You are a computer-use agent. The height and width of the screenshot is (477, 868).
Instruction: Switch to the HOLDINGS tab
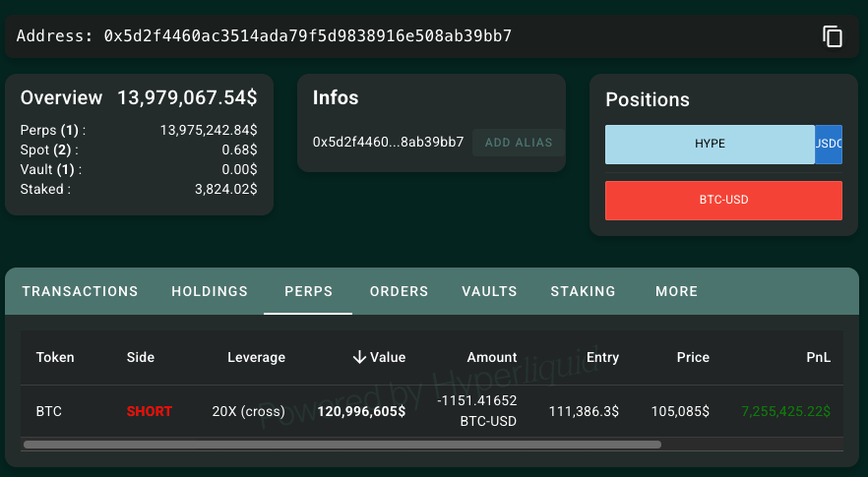[x=210, y=292]
